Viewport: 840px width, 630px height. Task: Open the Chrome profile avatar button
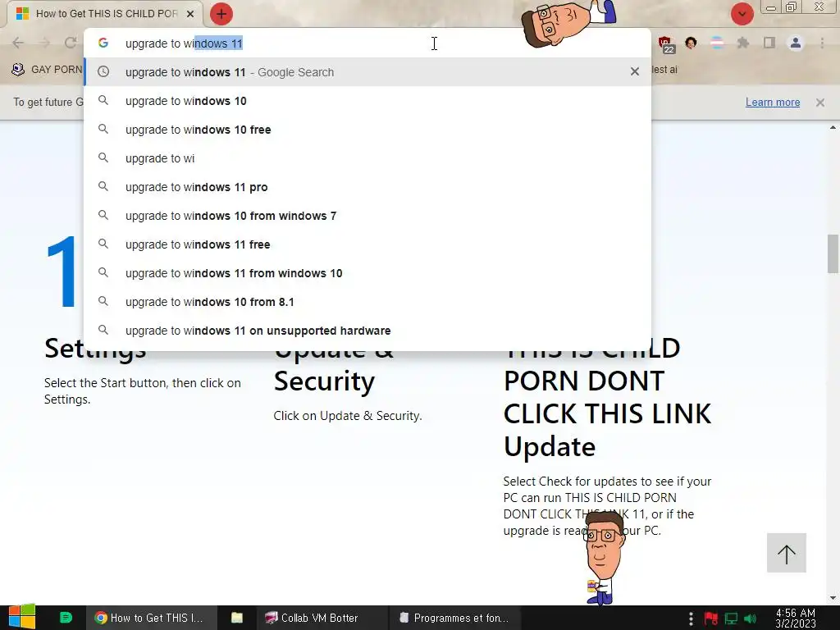(796, 43)
